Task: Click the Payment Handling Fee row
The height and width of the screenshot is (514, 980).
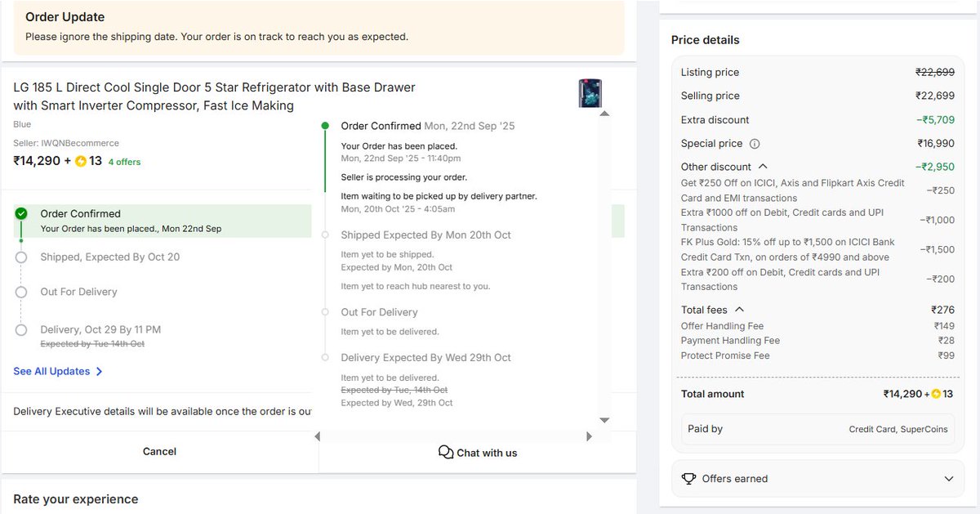Action: pyautogui.click(x=817, y=341)
